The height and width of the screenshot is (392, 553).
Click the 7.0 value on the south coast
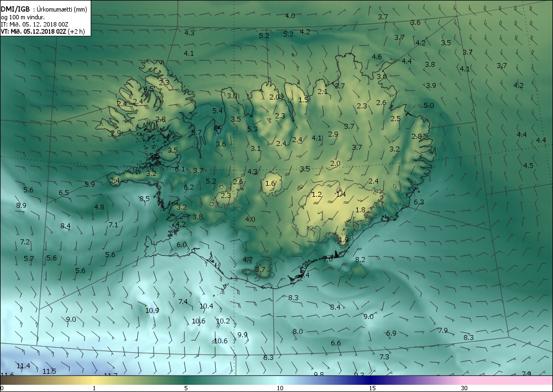click(x=328, y=259)
